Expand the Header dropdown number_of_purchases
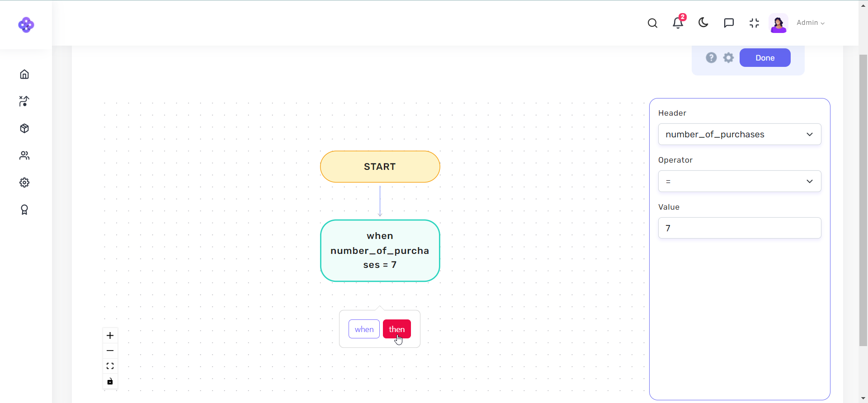Image resolution: width=868 pixels, height=403 pixels. pos(740,134)
